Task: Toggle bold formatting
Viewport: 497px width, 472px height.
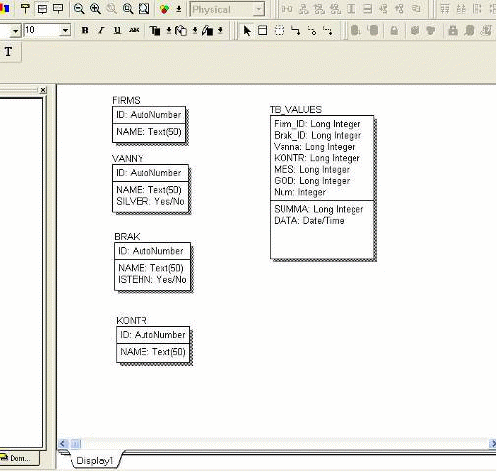Action: click(85, 31)
